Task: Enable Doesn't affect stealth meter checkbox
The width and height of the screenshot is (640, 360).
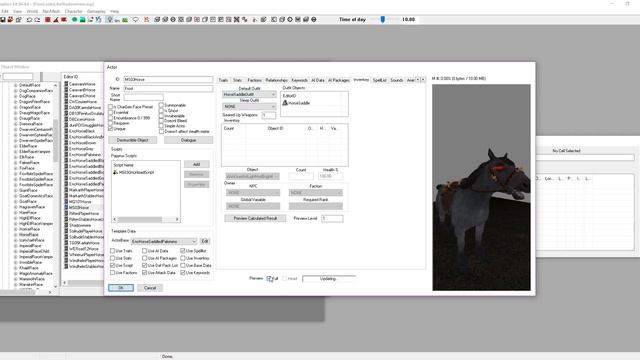Action: 161,131
